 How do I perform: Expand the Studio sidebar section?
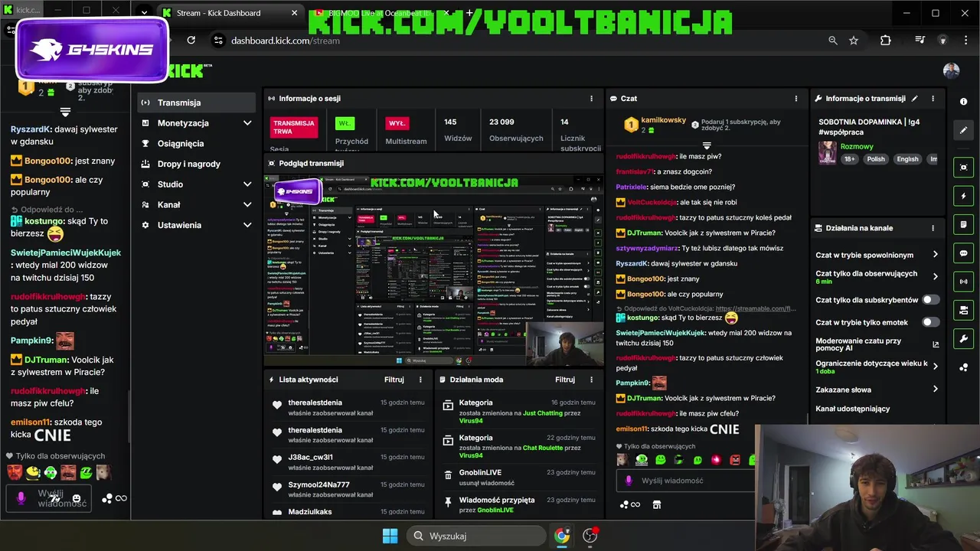point(247,184)
